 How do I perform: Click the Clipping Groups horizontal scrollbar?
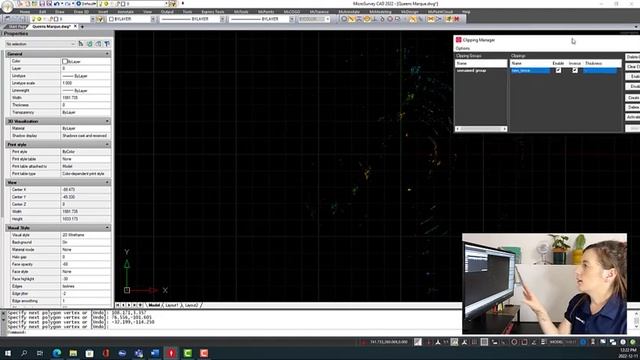(x=481, y=129)
